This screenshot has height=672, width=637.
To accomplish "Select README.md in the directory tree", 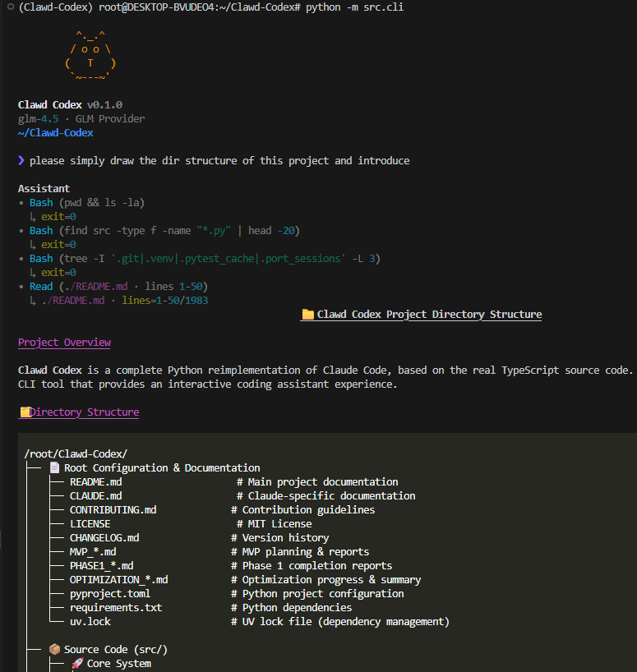I will tap(95, 481).
